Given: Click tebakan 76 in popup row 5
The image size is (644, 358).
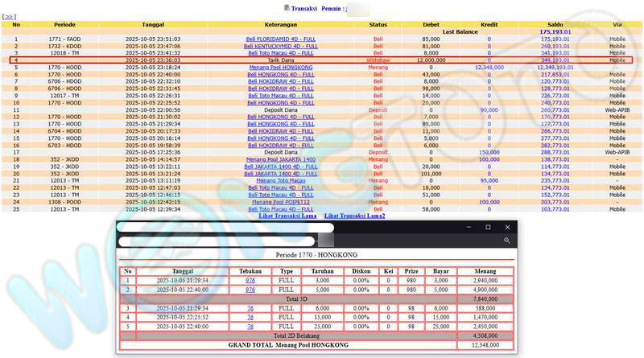Looking at the screenshot, I should (250, 327).
